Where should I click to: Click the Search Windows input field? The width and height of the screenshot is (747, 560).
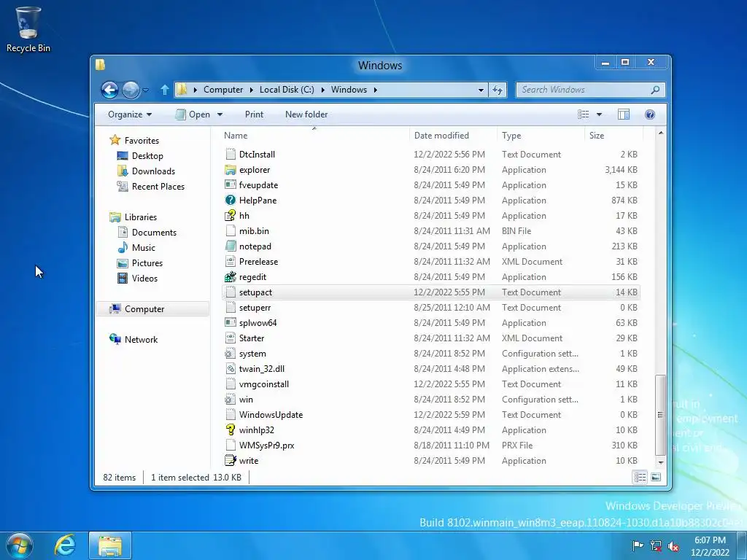click(x=583, y=90)
